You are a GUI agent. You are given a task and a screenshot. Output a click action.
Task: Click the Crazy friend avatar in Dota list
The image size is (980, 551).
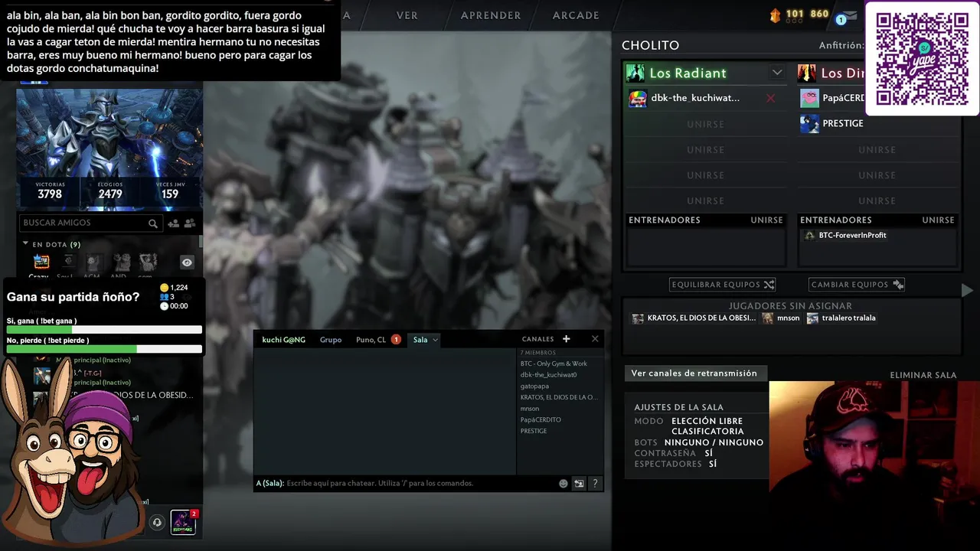pos(41,262)
